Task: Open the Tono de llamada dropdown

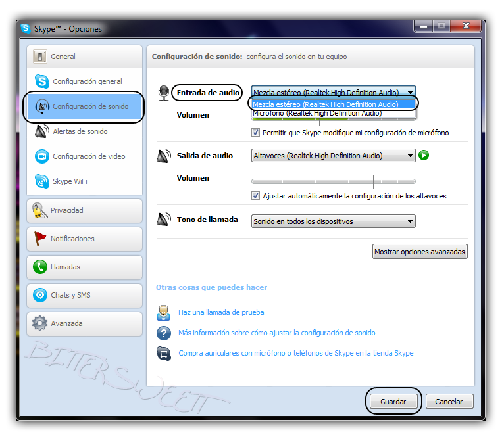Action: [334, 221]
